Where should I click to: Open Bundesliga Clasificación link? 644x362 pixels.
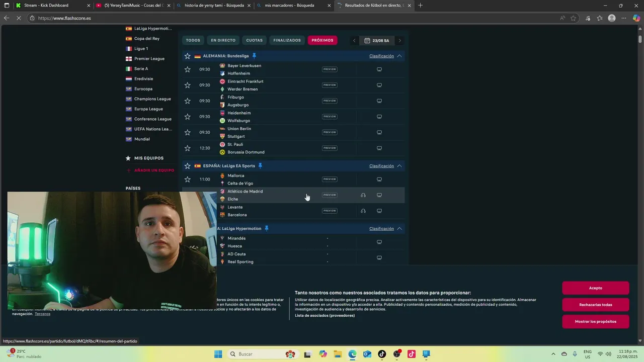click(x=381, y=56)
